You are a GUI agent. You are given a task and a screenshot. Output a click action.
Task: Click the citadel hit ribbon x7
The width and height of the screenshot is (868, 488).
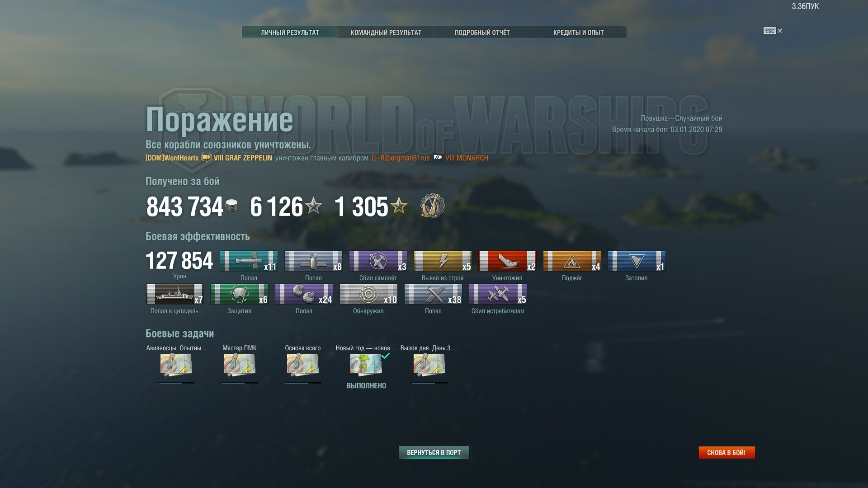175,294
